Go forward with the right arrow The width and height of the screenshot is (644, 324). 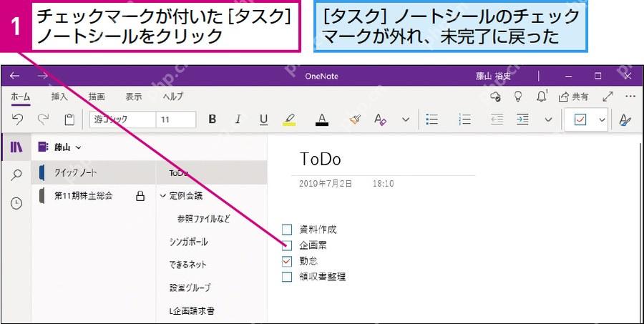[x=43, y=76]
